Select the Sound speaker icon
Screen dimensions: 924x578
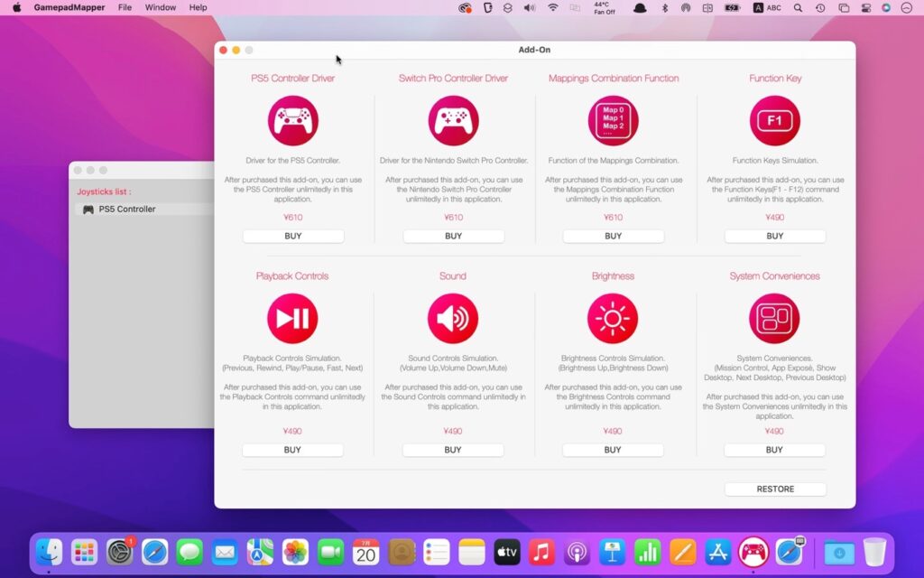453,317
